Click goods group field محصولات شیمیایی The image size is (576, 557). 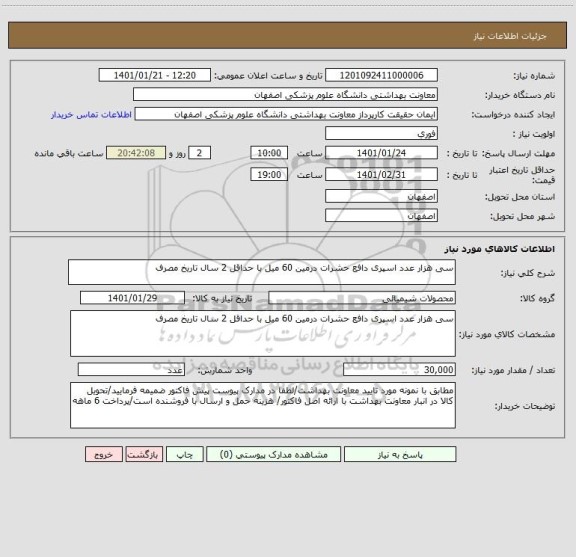point(362,298)
